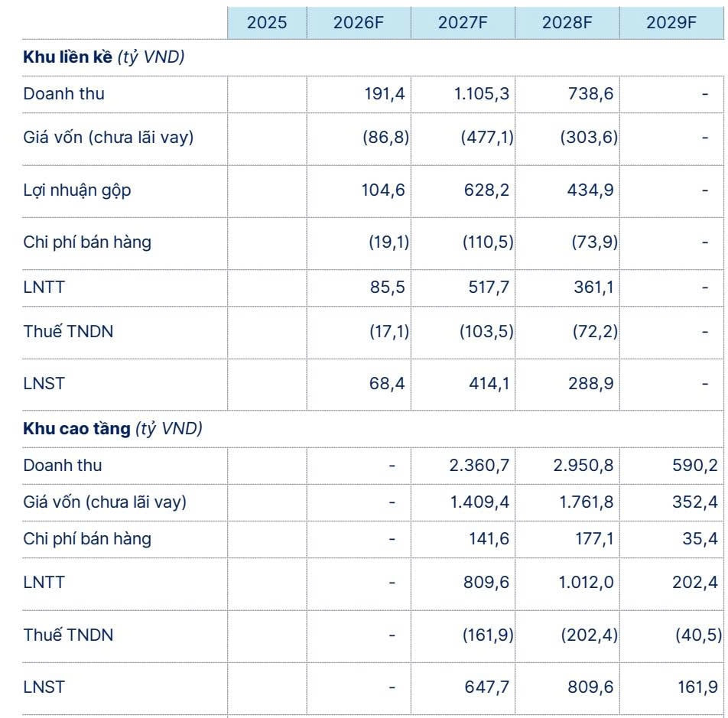728x718 pixels.
Task: Click Khu cao tầng revenue cell 2.950,8
Action: [583, 466]
